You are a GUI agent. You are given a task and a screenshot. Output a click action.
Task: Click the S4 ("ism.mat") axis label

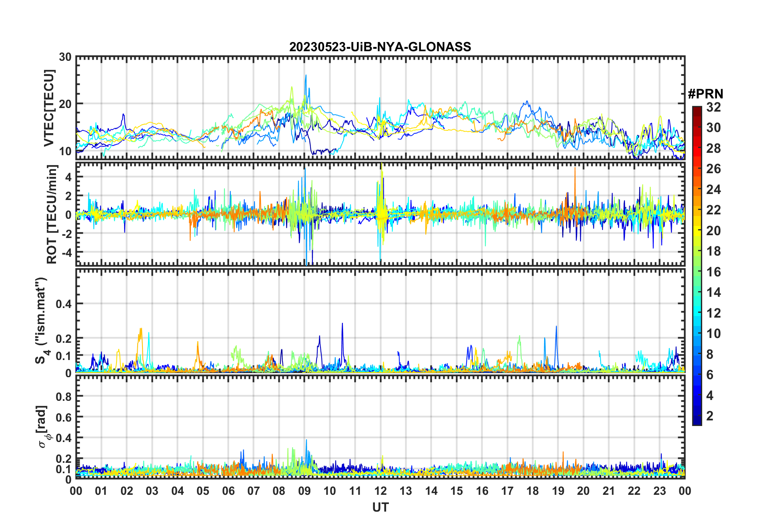coord(41,320)
